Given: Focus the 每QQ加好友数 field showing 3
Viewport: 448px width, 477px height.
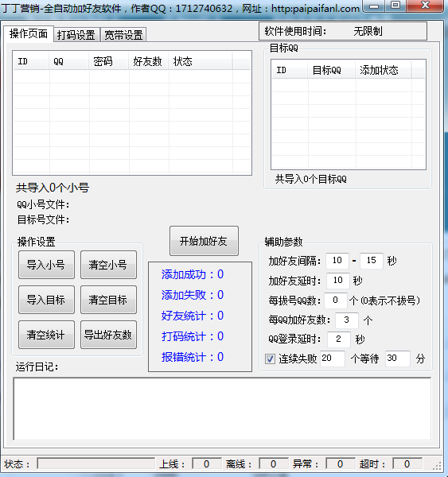Looking at the screenshot, I should (x=347, y=320).
